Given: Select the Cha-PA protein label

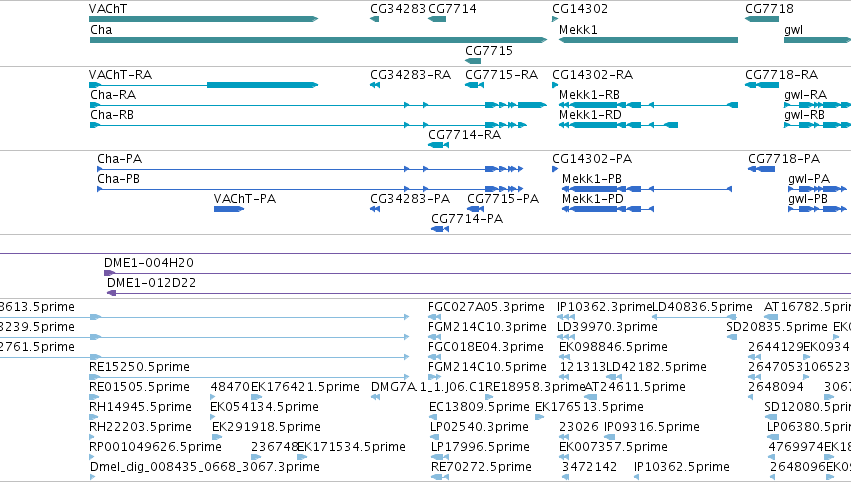Looking at the screenshot, I should 119,159.
